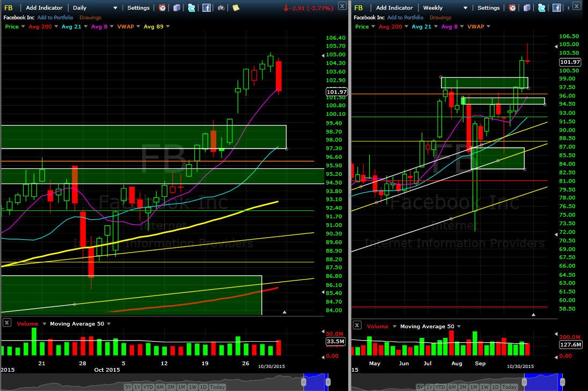Click the Daily chart's right range-slider handle
The width and height of the screenshot is (588, 391).
328,382
